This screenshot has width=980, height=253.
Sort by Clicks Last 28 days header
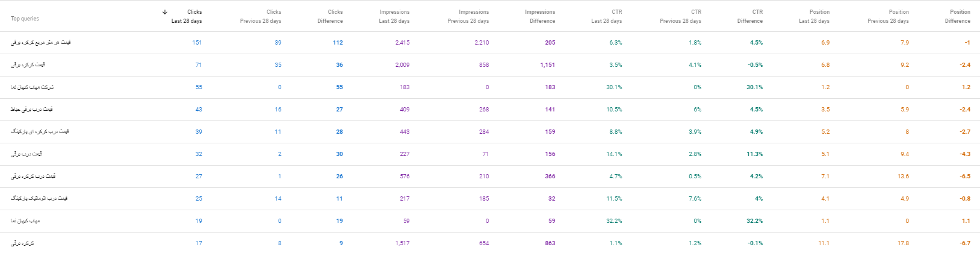(x=187, y=16)
